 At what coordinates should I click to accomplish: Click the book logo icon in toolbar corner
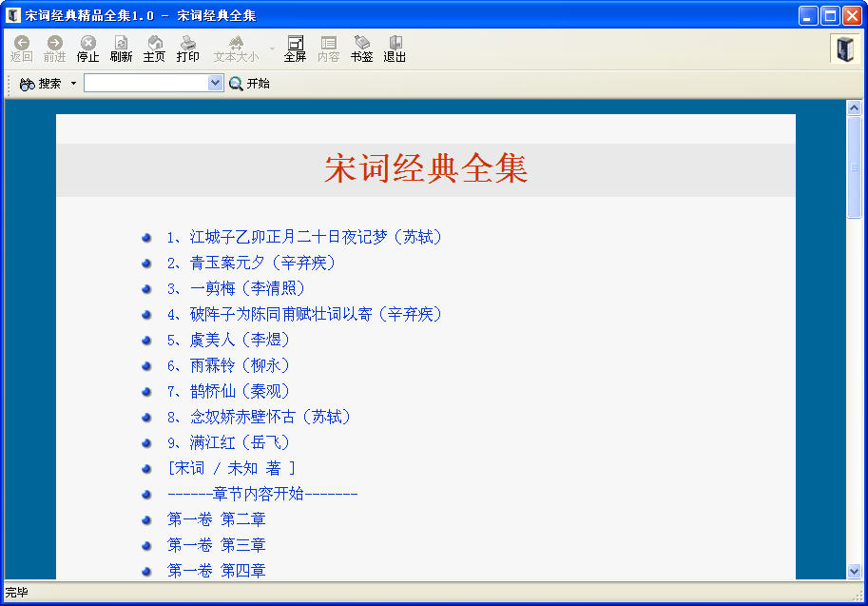(x=845, y=49)
